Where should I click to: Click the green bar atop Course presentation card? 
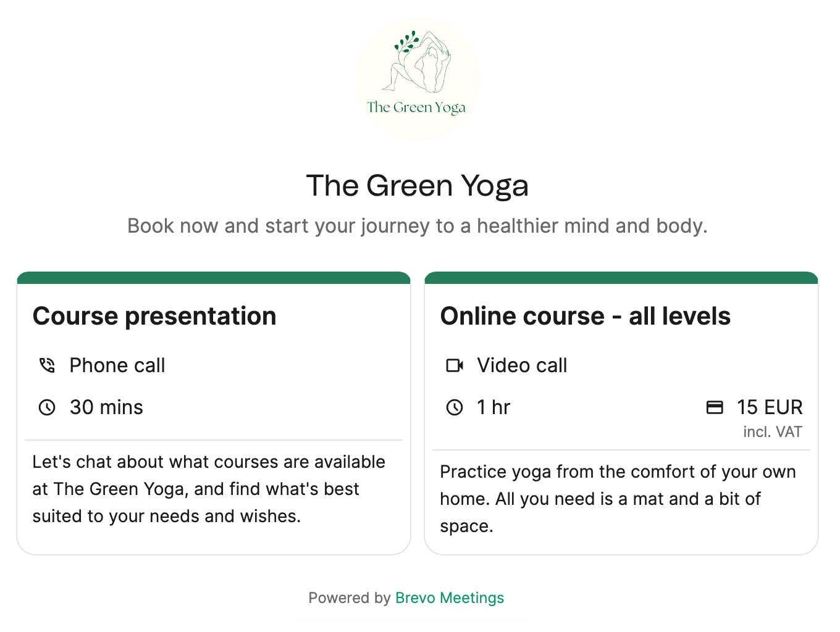click(x=214, y=278)
